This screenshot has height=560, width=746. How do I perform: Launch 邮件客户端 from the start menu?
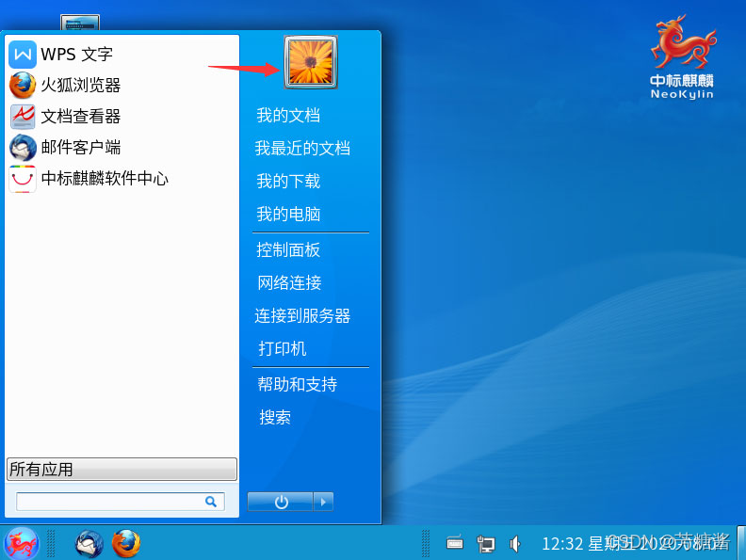(65, 148)
